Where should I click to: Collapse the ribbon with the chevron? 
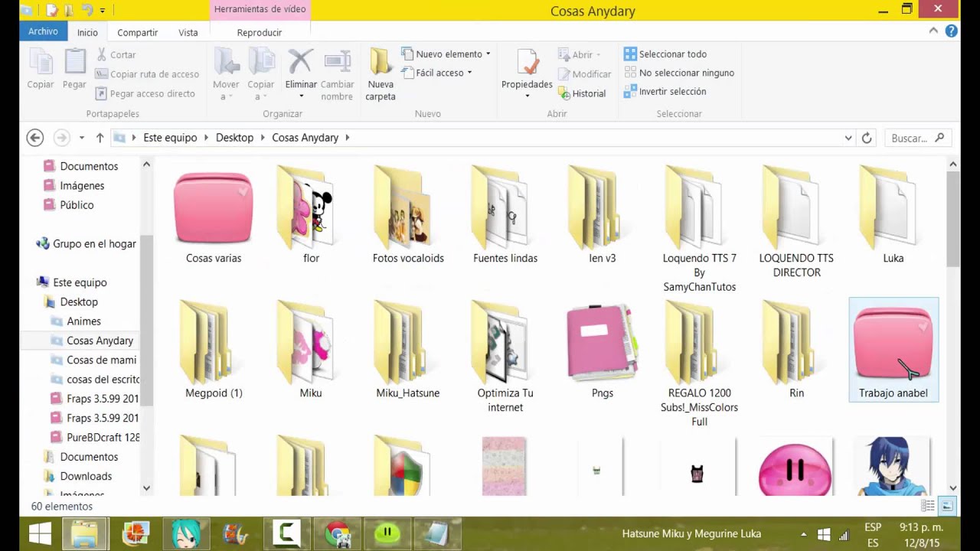point(933,31)
